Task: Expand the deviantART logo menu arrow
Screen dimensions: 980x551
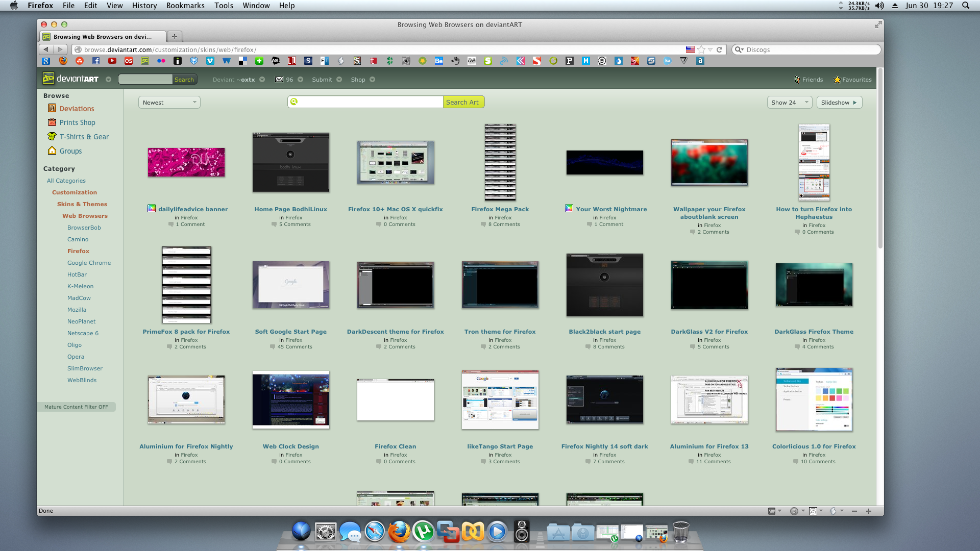Action: coord(108,80)
